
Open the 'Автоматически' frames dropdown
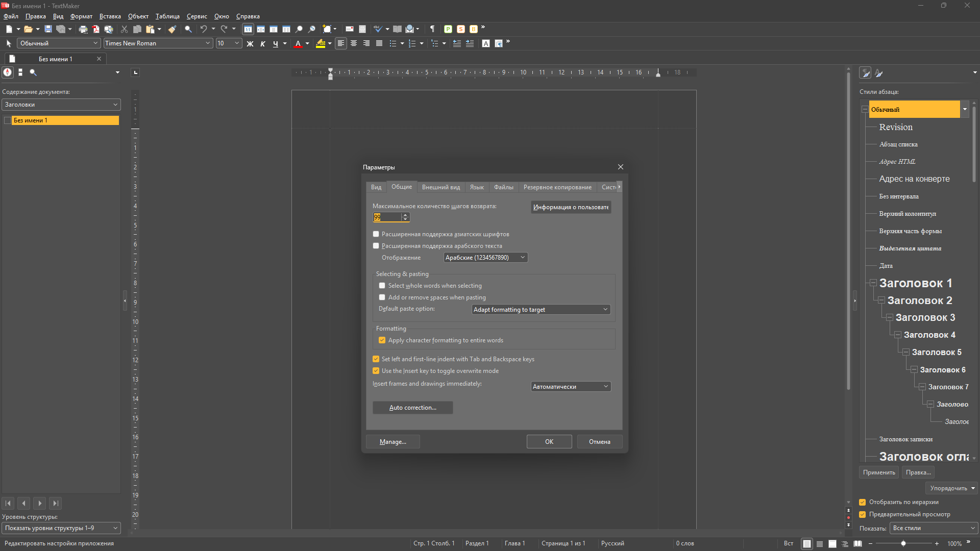tap(571, 387)
